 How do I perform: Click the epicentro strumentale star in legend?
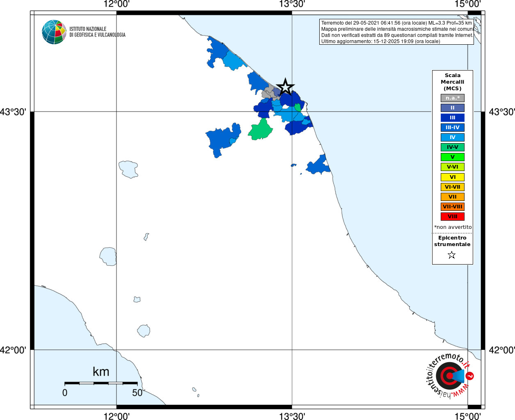click(452, 255)
